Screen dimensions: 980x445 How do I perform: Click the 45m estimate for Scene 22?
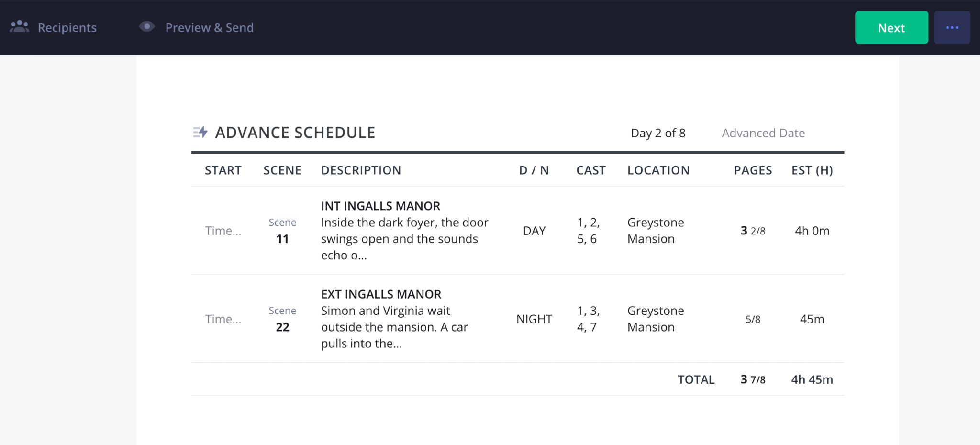[812, 319]
